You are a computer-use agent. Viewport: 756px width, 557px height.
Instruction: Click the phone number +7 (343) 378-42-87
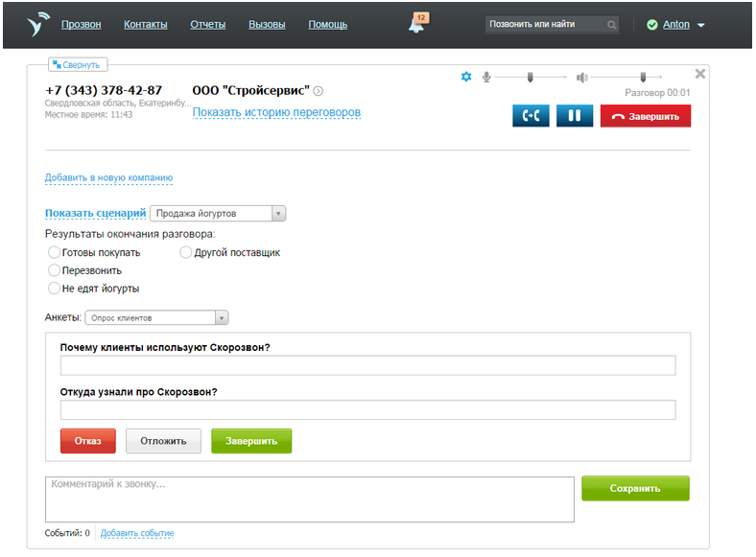pyautogui.click(x=104, y=90)
